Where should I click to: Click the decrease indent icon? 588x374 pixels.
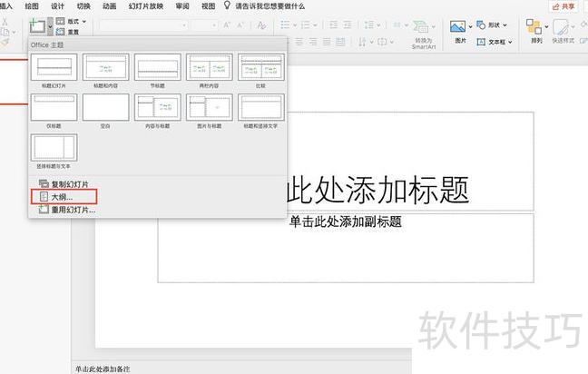coord(333,25)
